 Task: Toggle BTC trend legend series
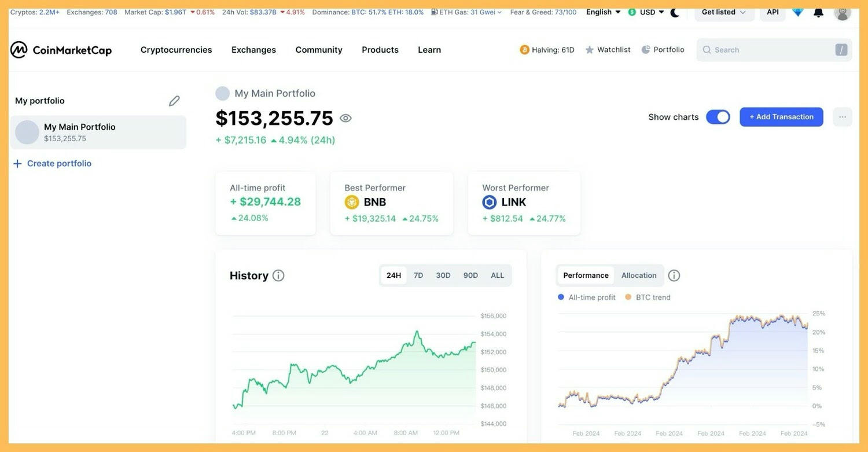coord(648,297)
